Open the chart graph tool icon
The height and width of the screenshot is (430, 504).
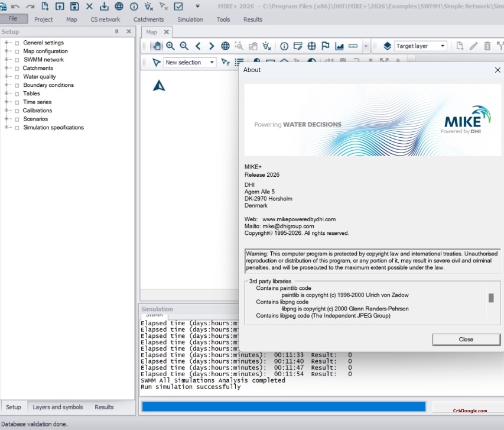pyautogui.click(x=339, y=46)
